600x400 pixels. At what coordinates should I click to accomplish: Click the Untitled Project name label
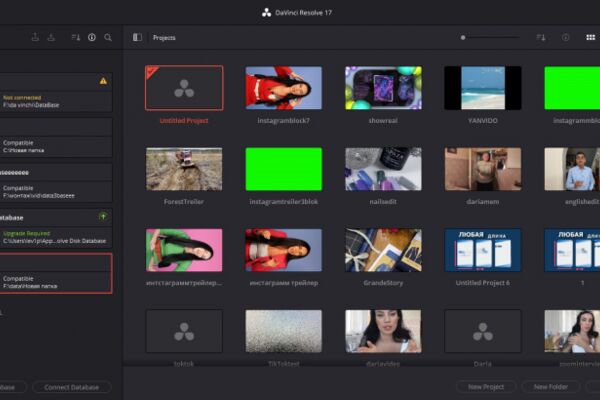[x=184, y=121]
